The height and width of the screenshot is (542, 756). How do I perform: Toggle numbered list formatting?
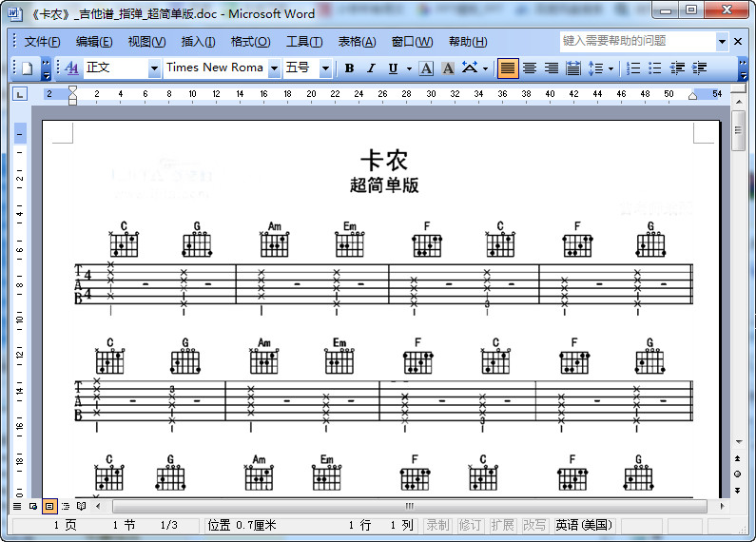click(632, 68)
